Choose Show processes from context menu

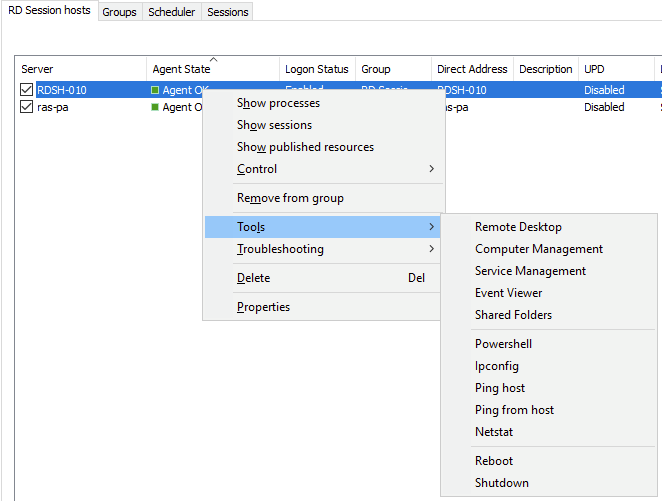click(x=323, y=103)
